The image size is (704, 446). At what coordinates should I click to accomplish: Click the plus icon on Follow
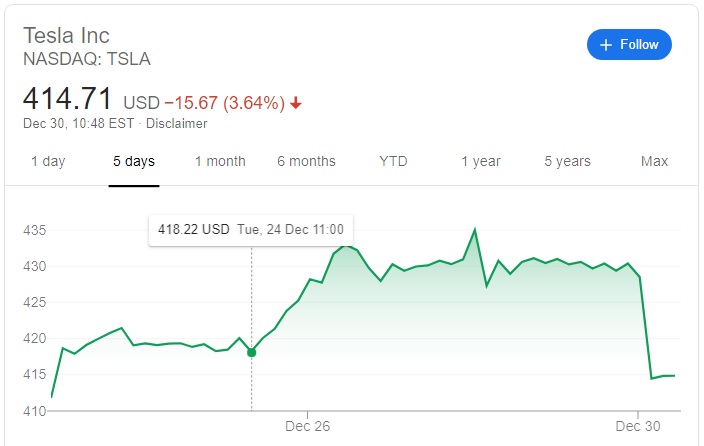coord(606,45)
